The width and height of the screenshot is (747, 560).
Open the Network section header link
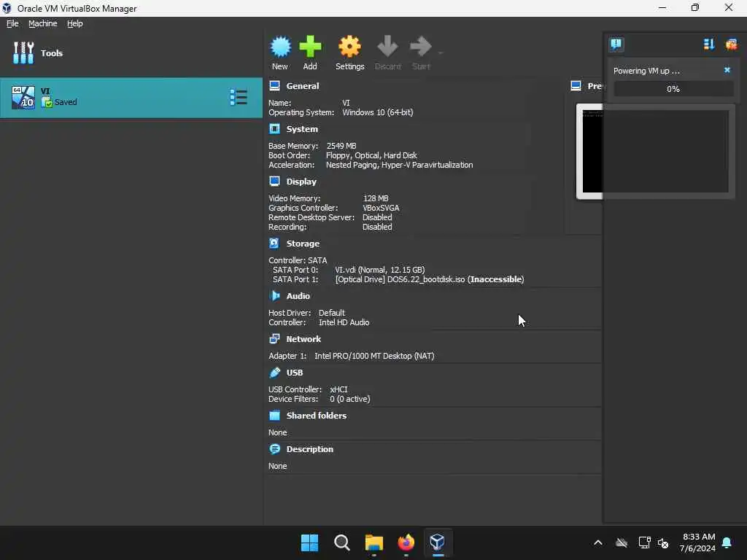coord(303,339)
